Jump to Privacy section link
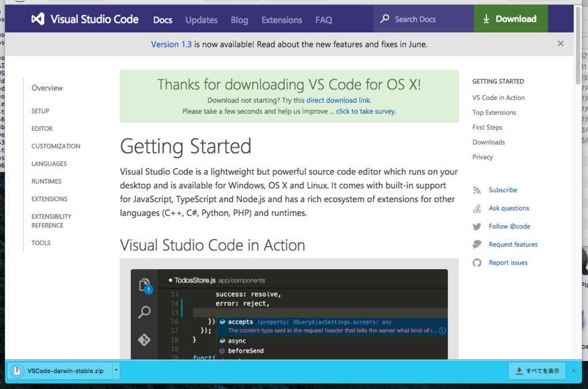Viewport: 588px width, 389px height. (482, 157)
